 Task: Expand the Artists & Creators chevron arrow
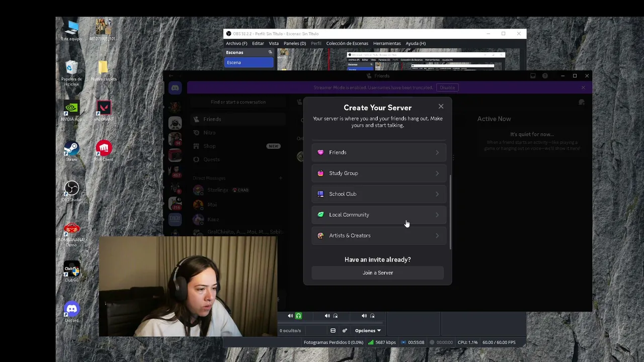437,235
